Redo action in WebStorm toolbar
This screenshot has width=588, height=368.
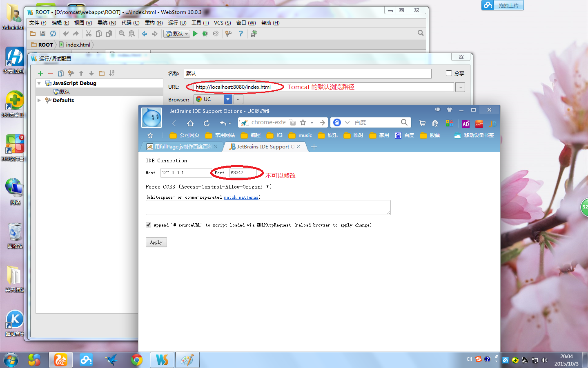pos(76,34)
